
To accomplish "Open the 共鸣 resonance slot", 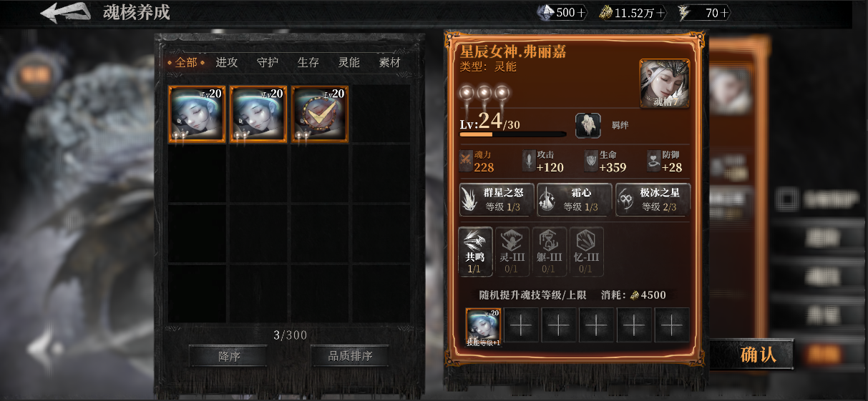I will 475,252.
